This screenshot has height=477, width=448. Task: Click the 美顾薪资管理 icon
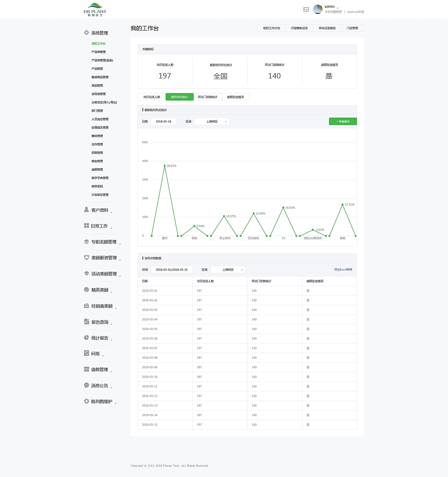coord(86,257)
